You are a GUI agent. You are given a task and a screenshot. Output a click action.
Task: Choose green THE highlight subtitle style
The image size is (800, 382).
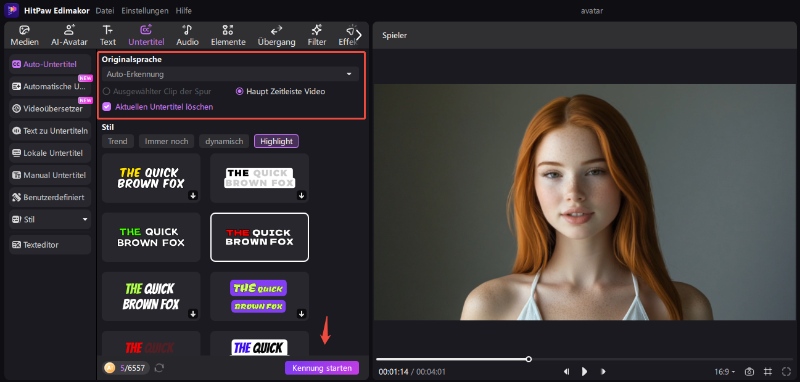151,237
